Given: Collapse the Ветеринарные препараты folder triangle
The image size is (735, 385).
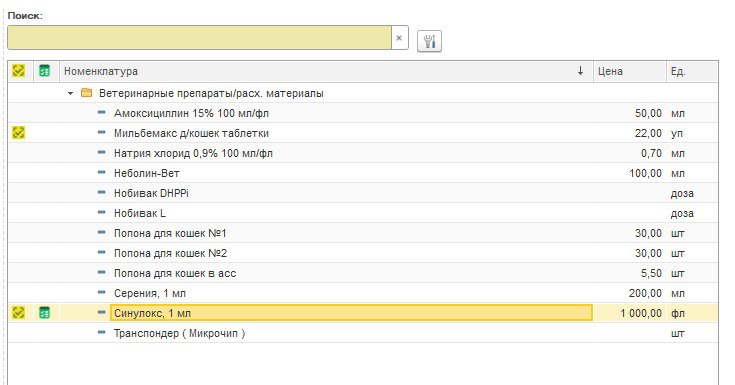Looking at the screenshot, I should 70,93.
